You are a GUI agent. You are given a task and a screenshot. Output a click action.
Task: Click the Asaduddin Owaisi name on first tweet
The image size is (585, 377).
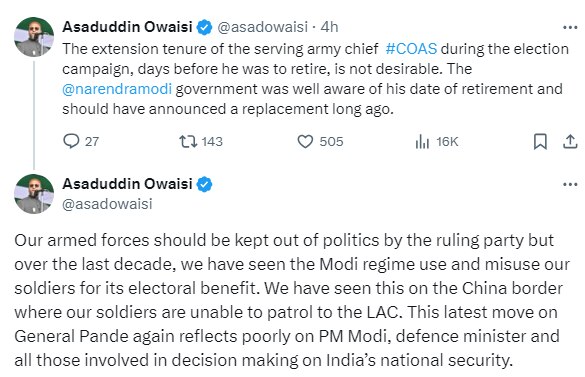tap(128, 27)
